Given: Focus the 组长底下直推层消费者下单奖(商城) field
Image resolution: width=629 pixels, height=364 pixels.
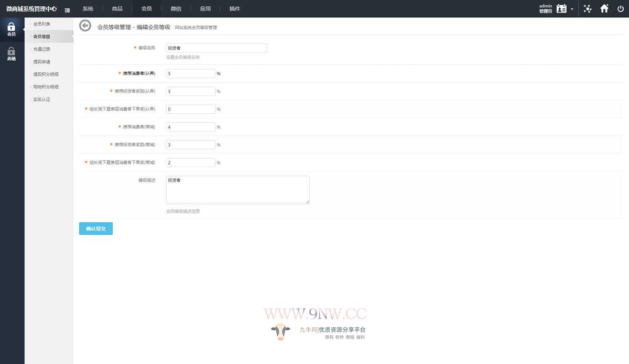Looking at the screenshot, I should (191, 162).
